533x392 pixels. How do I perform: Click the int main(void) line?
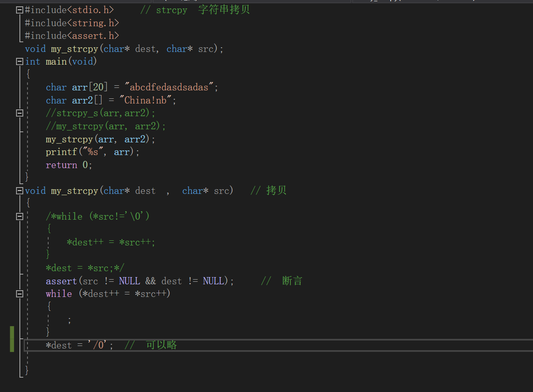click(61, 61)
